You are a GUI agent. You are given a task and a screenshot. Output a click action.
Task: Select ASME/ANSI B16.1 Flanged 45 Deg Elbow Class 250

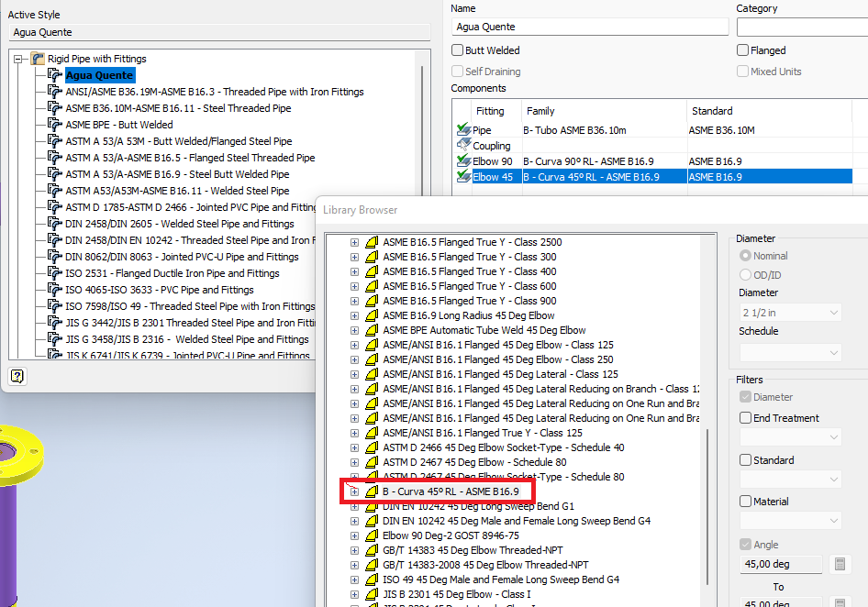498,359
